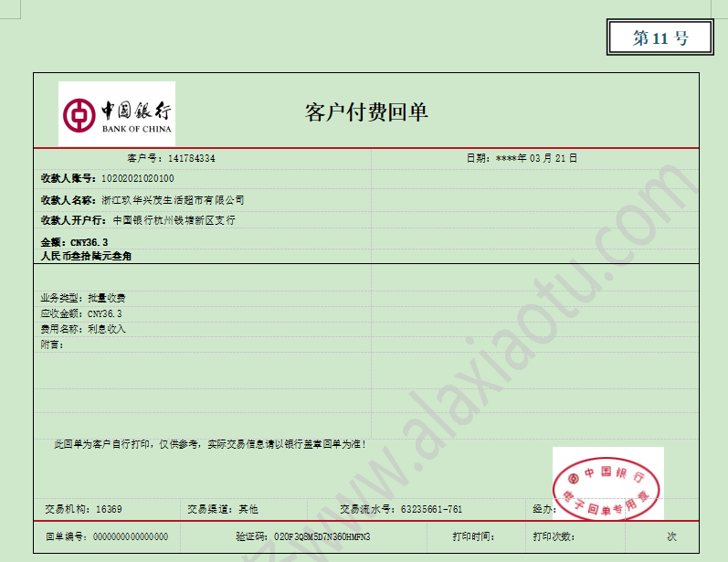
Task: Select receivable amount 应收金额 CNY36.3
Action: pyautogui.click(x=81, y=313)
